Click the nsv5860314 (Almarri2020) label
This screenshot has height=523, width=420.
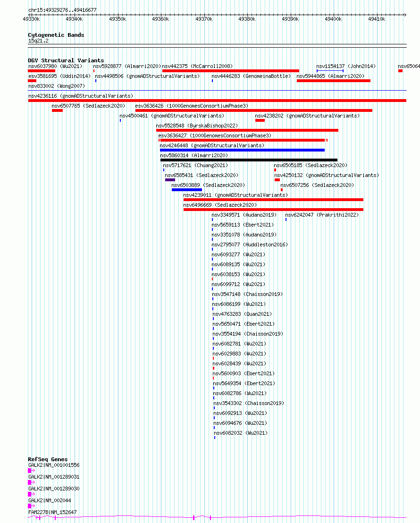[x=194, y=155]
